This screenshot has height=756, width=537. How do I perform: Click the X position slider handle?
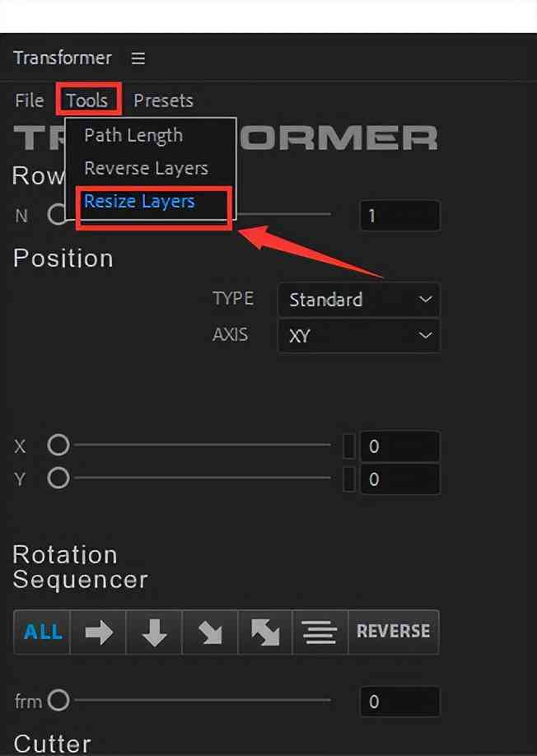click(x=58, y=445)
